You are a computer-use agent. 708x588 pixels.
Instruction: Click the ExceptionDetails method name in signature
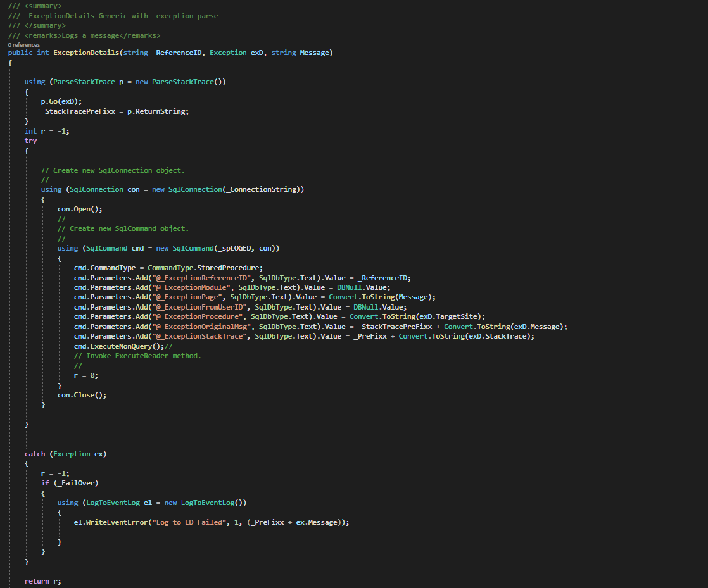click(86, 53)
